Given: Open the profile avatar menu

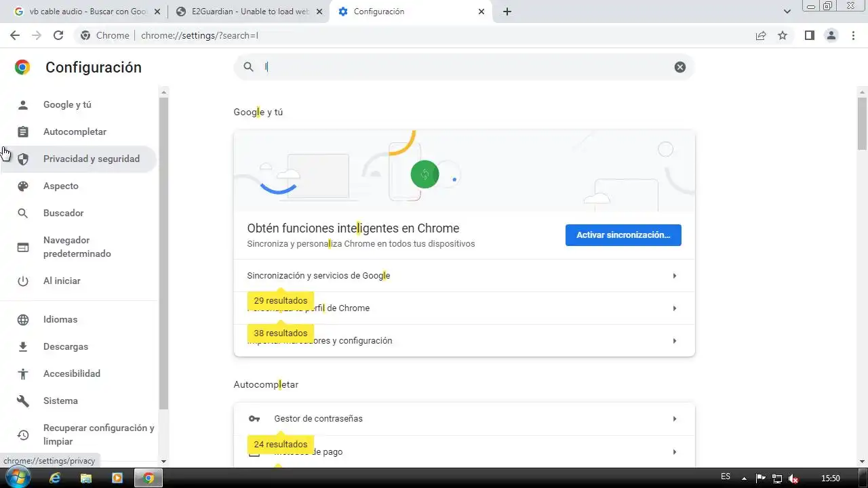Looking at the screenshot, I should coord(831,35).
